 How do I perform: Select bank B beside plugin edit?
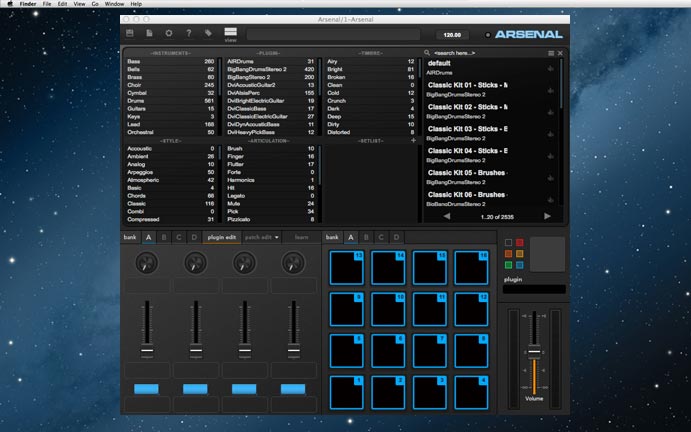(x=164, y=237)
